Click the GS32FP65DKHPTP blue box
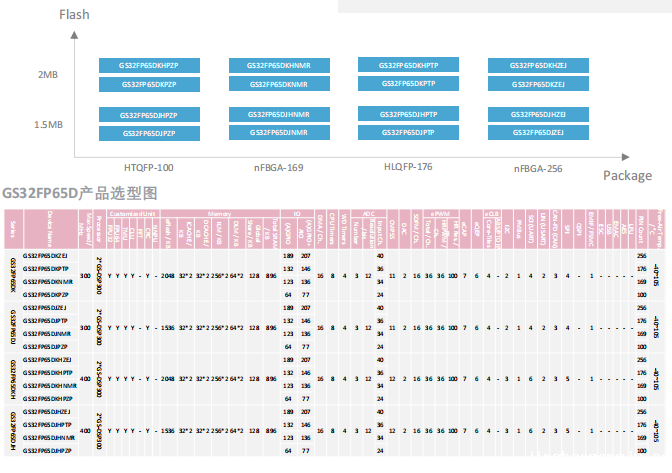The height and width of the screenshot is (473, 672). click(x=408, y=65)
